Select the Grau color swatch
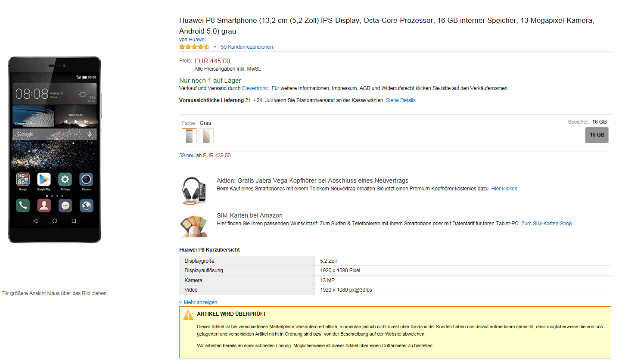 click(189, 136)
